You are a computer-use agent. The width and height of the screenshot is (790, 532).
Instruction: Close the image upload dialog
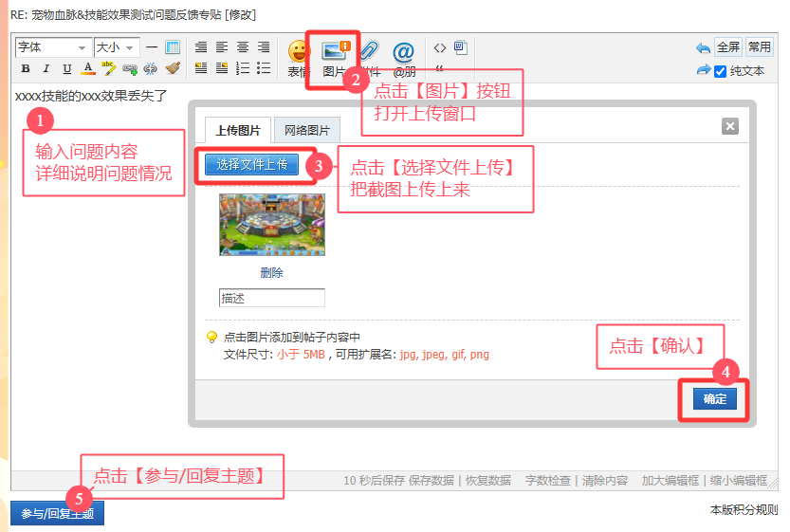pyautogui.click(x=730, y=126)
